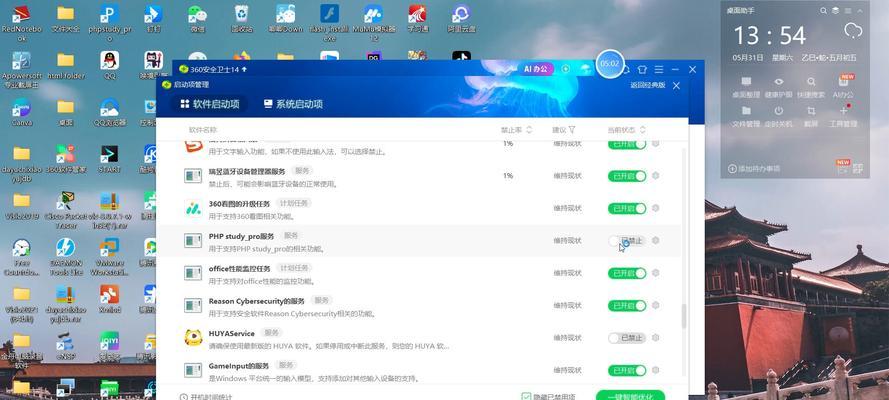Disable the Reason Cybersecurity的服务 switch
The image size is (889, 400).
(627, 306)
